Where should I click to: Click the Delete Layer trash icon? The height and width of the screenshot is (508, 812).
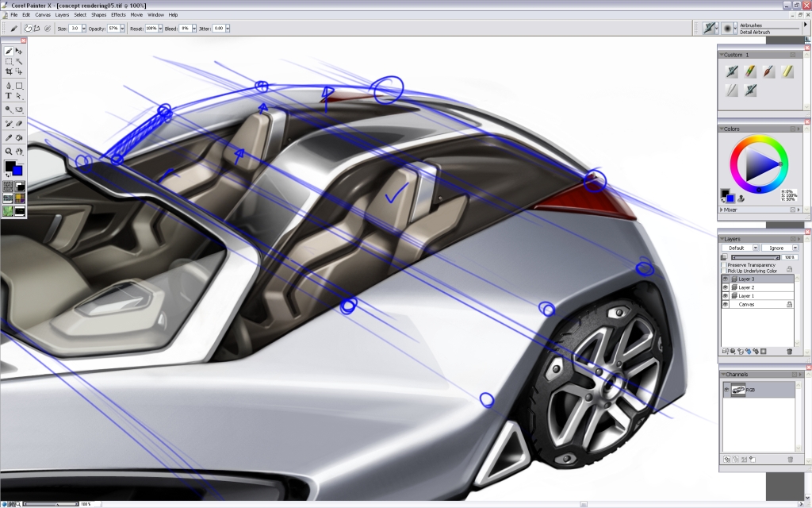coord(789,350)
